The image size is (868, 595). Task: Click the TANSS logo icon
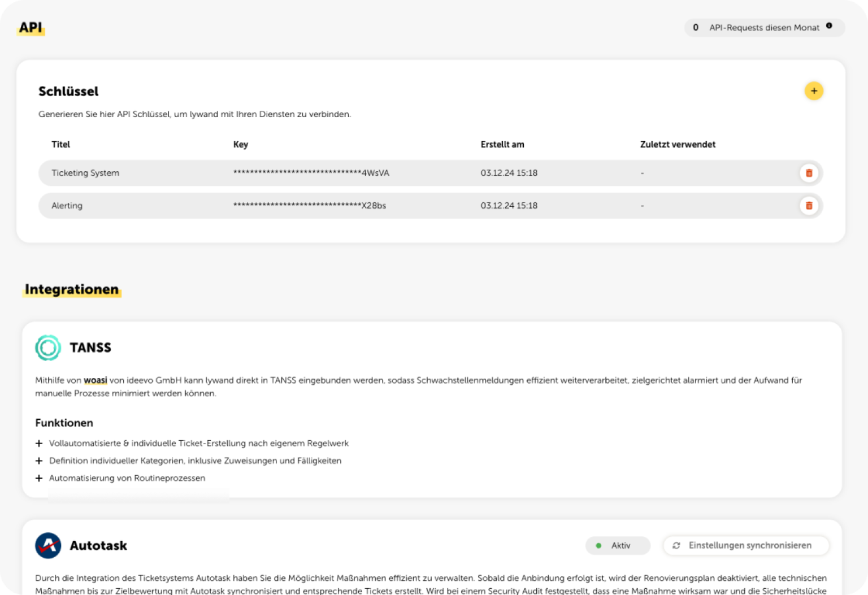pyautogui.click(x=48, y=348)
